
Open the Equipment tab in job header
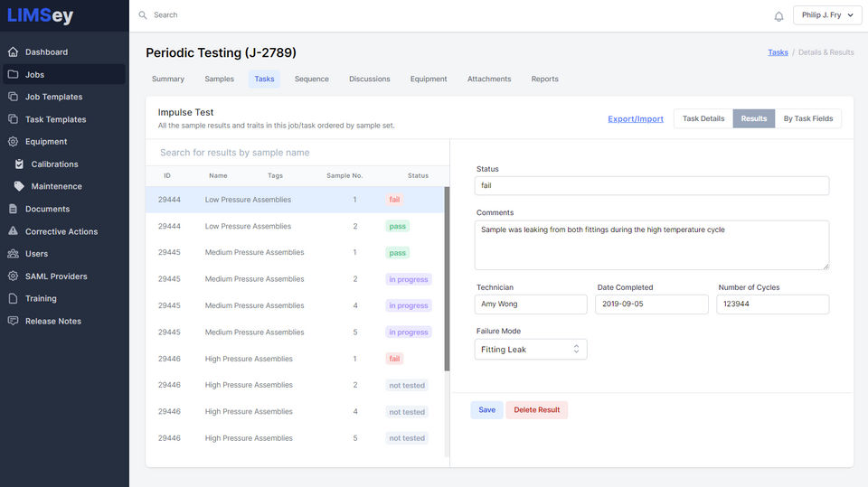(x=429, y=80)
